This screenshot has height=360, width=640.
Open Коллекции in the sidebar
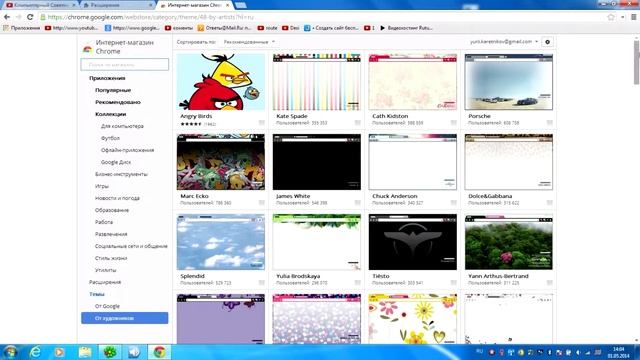tap(111, 114)
